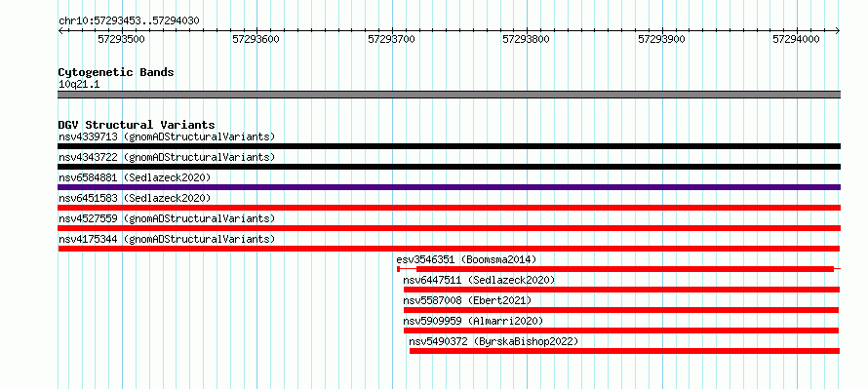Click the Cytogenetic Bands track title
This screenshot has width=868, height=389.
116,72
